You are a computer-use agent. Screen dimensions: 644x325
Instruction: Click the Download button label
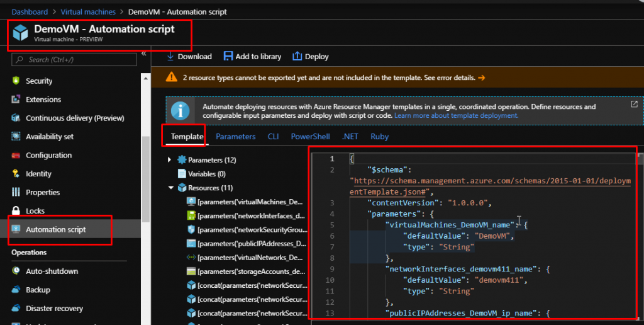[x=195, y=56]
